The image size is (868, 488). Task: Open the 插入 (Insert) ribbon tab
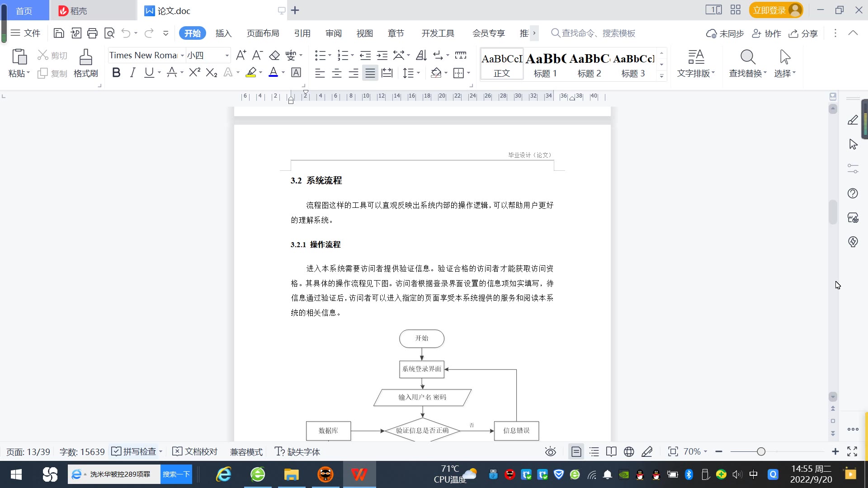tap(223, 33)
